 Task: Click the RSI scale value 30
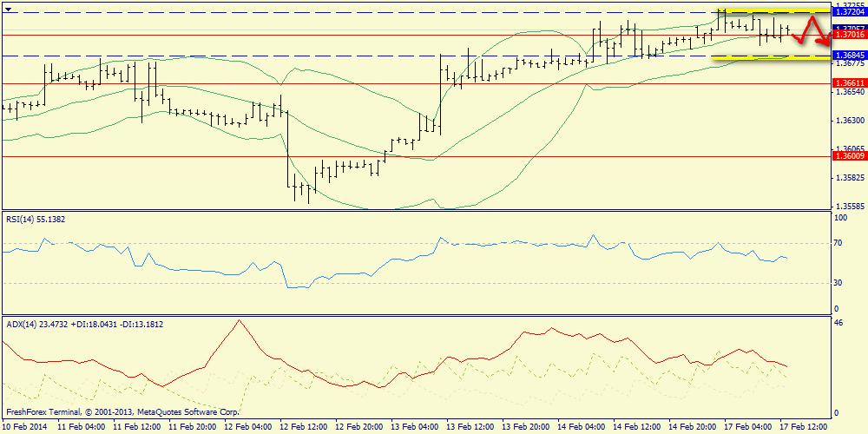point(838,283)
